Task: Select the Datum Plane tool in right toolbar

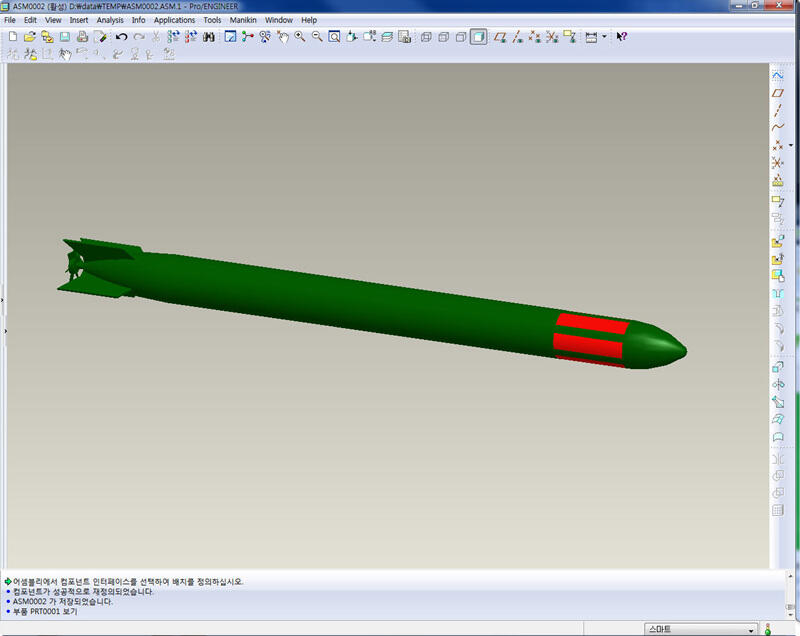Action: (x=778, y=93)
